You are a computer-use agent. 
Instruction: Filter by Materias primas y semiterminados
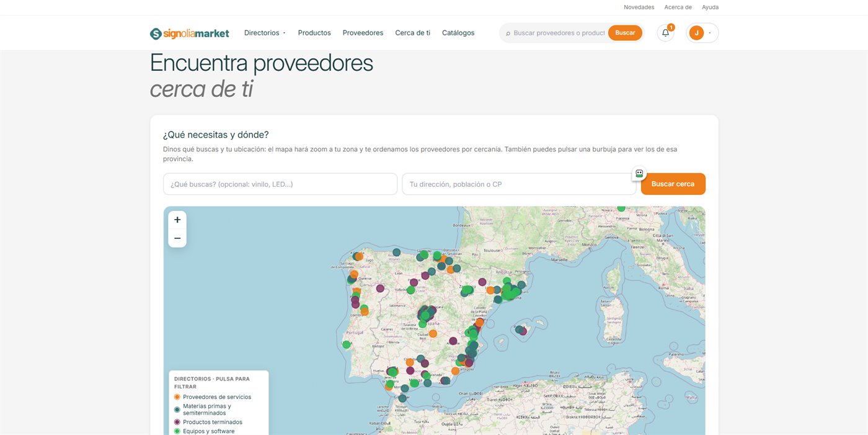click(205, 410)
